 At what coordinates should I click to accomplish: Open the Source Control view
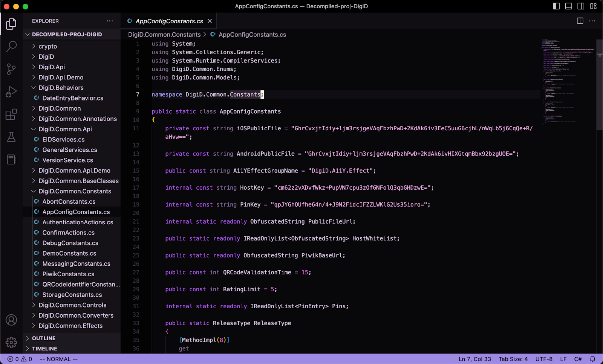(x=11, y=69)
